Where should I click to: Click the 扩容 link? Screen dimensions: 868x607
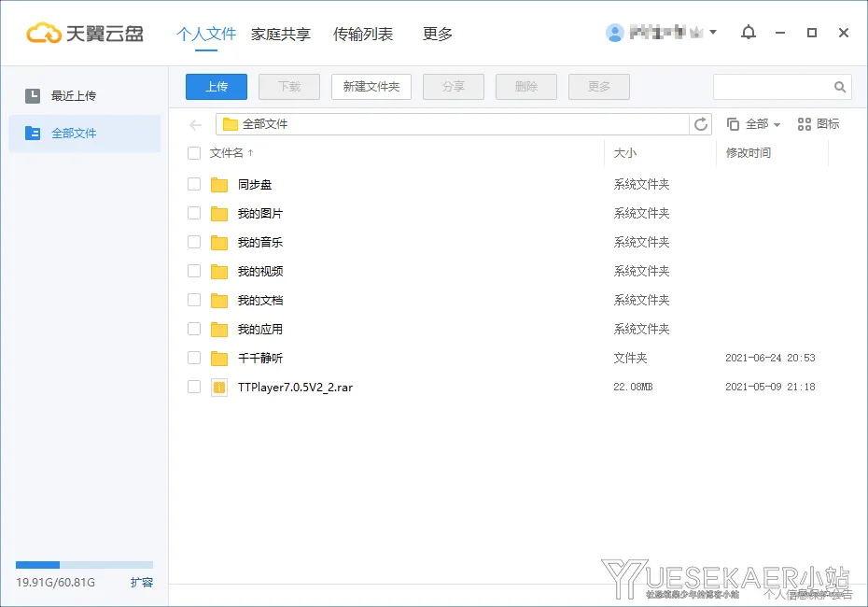142,582
